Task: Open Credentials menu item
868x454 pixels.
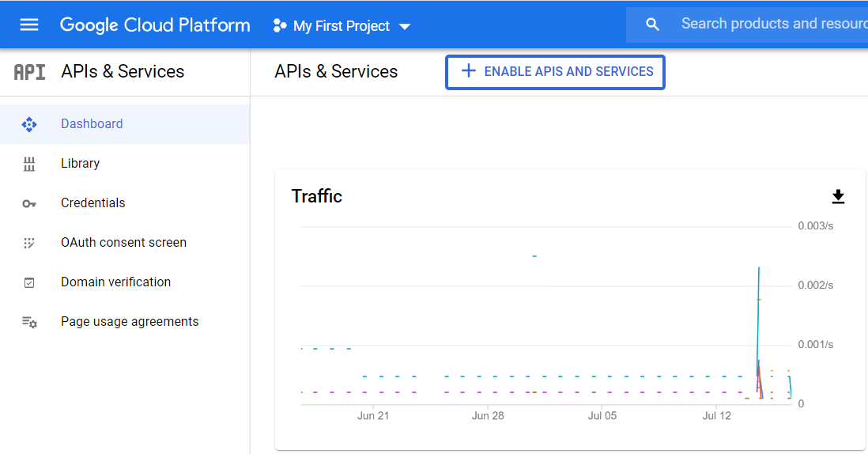Action: (x=92, y=203)
